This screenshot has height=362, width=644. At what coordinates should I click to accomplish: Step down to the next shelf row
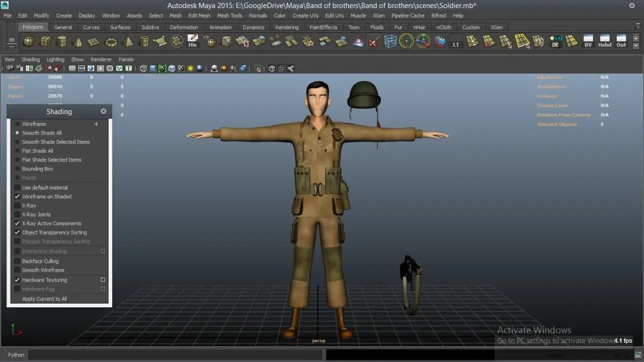pyautogui.click(x=636, y=46)
